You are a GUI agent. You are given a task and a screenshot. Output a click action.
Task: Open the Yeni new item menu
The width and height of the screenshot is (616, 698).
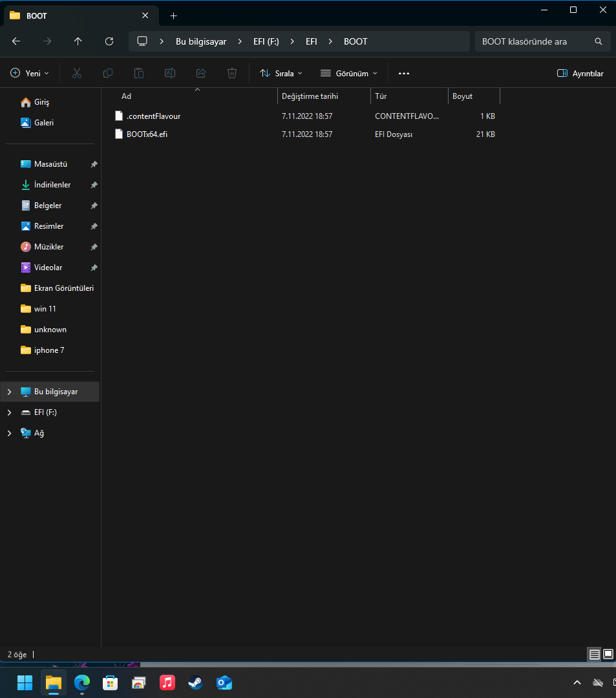[x=30, y=74]
